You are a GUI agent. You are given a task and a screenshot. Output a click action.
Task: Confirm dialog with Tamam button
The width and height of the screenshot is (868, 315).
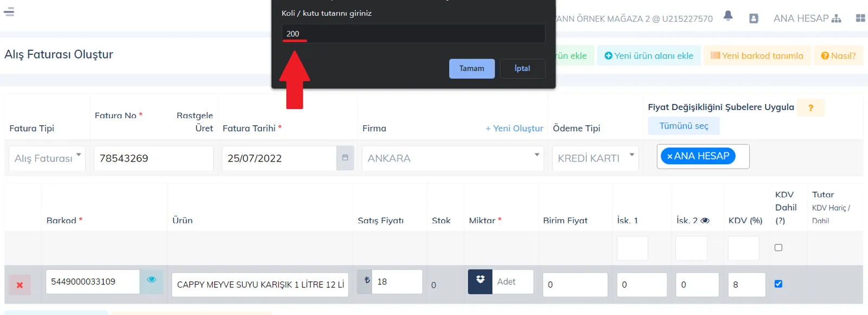[x=472, y=68]
